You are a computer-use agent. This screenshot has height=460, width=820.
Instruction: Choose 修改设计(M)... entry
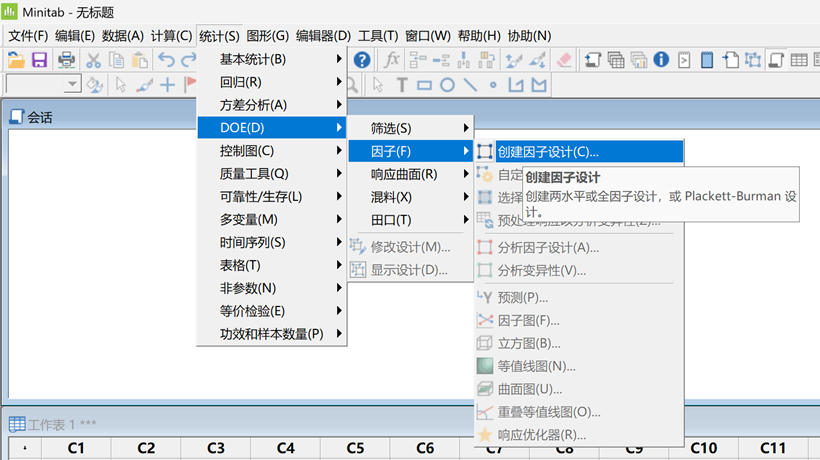(x=411, y=247)
